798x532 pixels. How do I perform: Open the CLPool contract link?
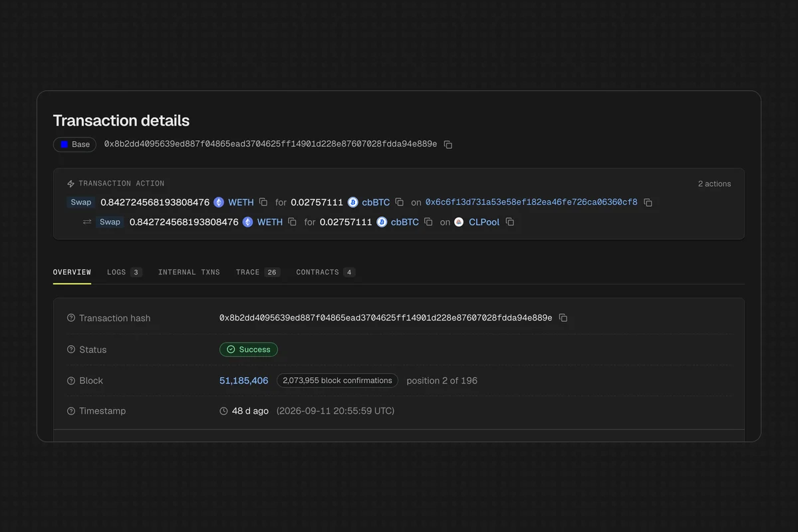tap(484, 222)
